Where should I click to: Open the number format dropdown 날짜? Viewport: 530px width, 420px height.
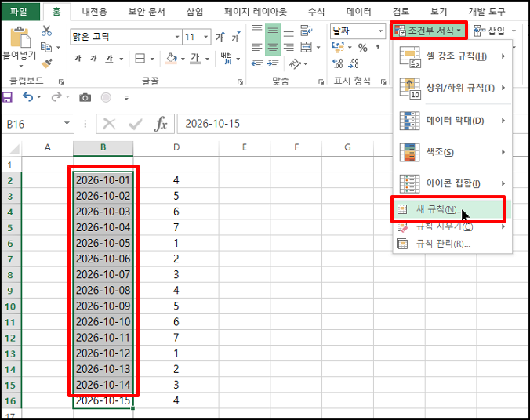click(x=380, y=31)
